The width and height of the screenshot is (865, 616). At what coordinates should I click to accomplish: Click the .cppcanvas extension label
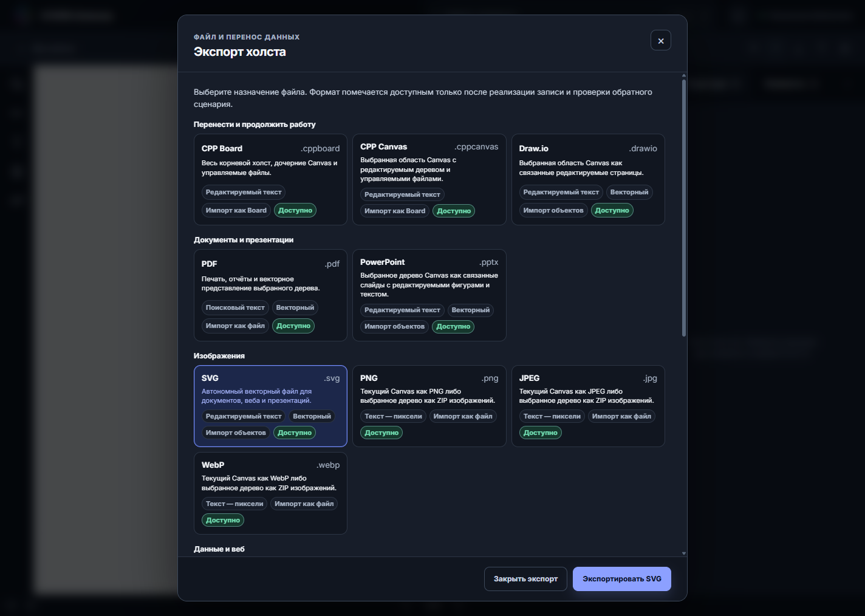[476, 147]
